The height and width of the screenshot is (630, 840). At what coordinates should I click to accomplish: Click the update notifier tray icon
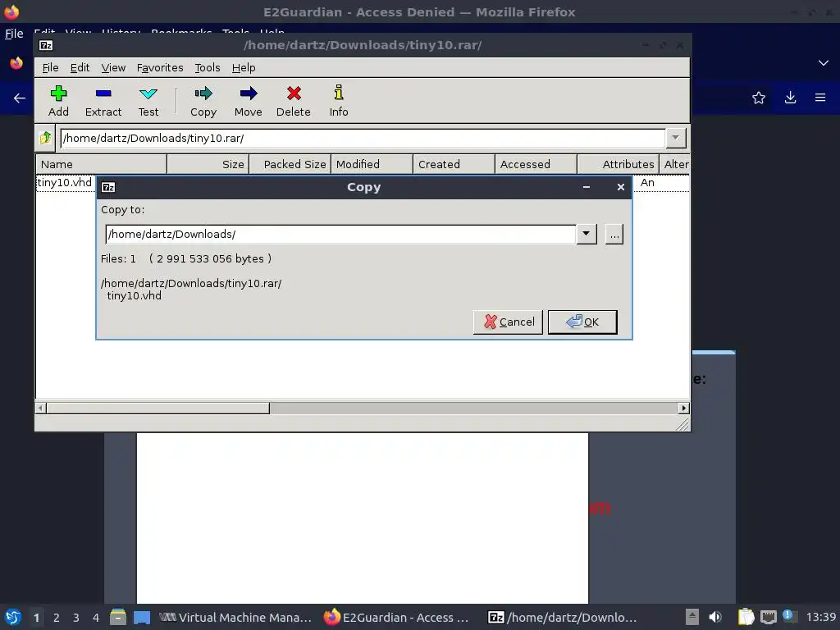click(x=789, y=616)
